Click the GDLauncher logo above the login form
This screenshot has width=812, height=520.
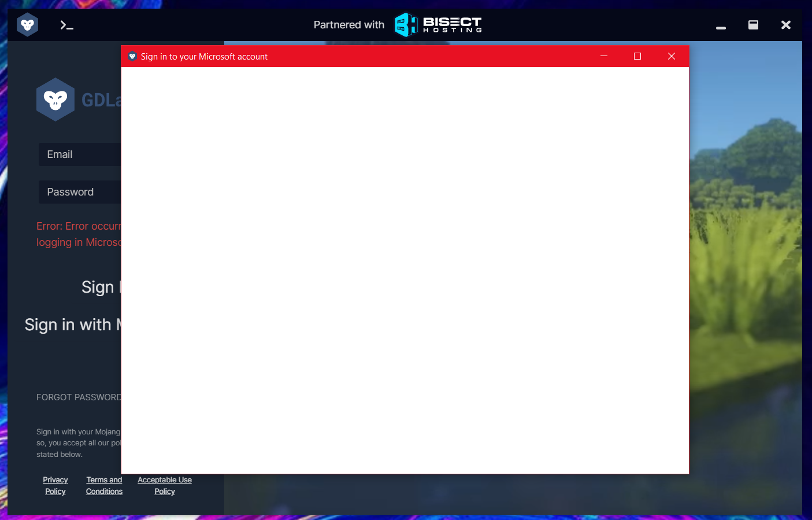pyautogui.click(x=55, y=99)
